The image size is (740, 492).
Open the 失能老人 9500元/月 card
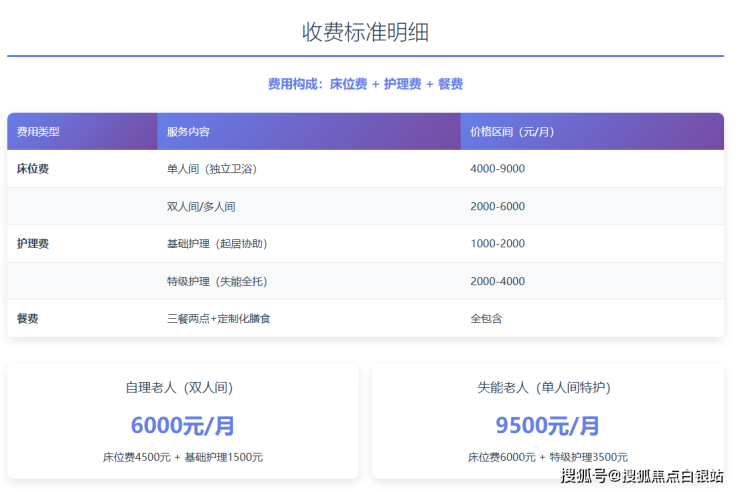(548, 422)
